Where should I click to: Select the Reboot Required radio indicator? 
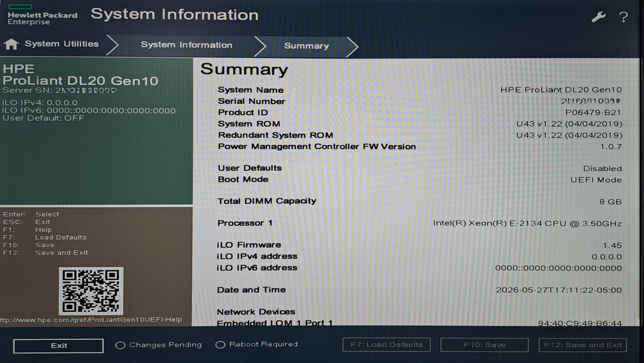(x=220, y=345)
